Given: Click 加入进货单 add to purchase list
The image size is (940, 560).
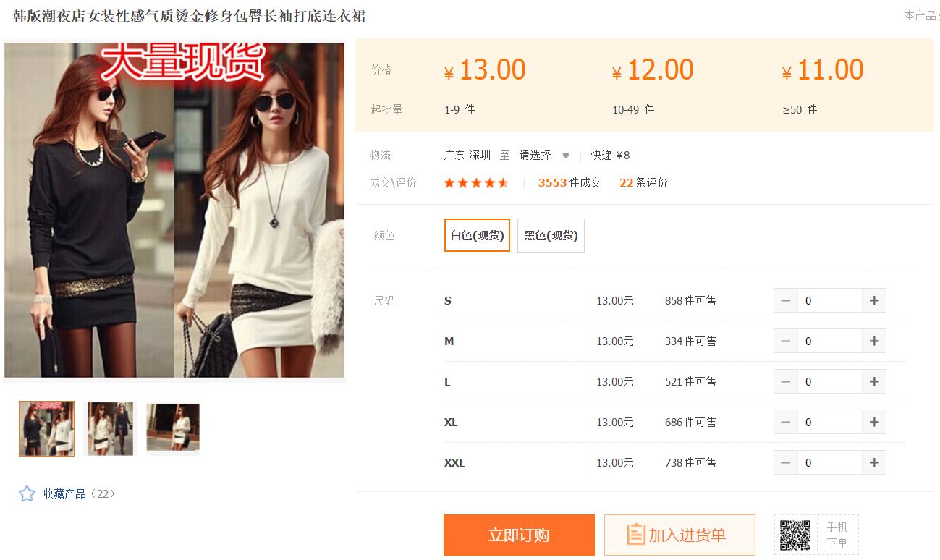Looking at the screenshot, I should (679, 535).
